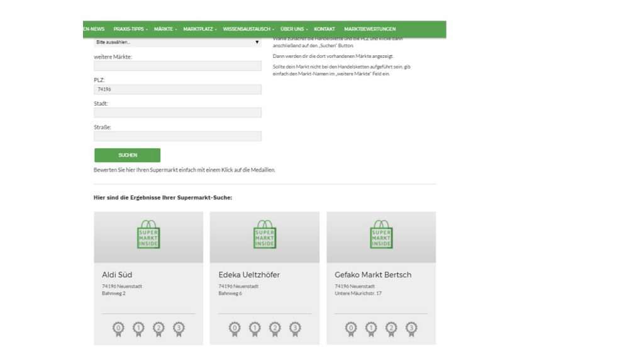The height and width of the screenshot is (362, 644).
Task: Expand the Wissensaustausch menu
Action: pyautogui.click(x=248, y=29)
